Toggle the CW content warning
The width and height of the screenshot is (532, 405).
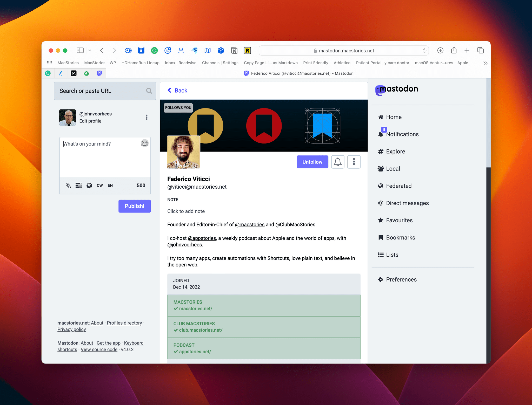point(100,185)
